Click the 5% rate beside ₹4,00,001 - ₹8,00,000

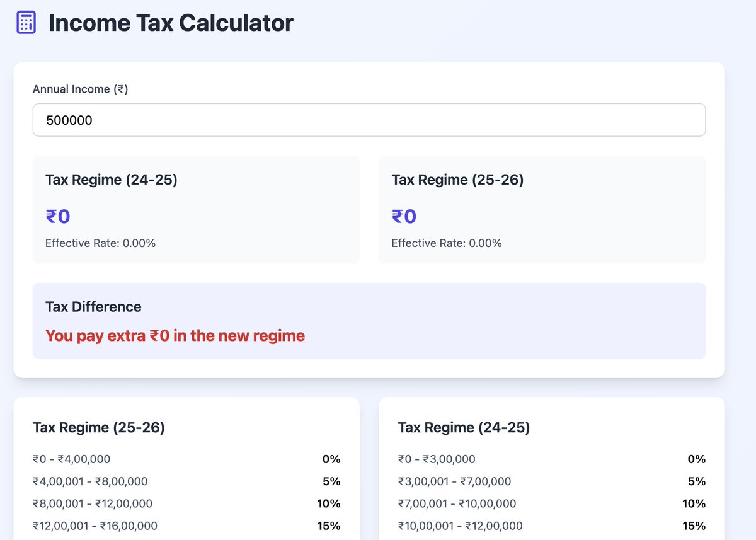[x=331, y=481]
